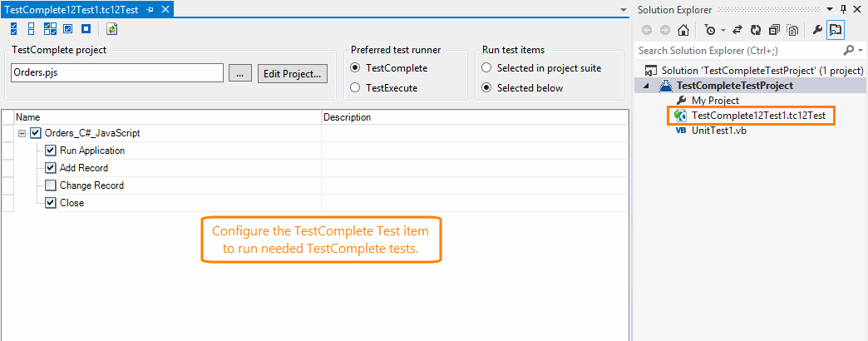Collapse the TestCompleteTestProject node
This screenshot has width=868, height=341.
coord(648,86)
